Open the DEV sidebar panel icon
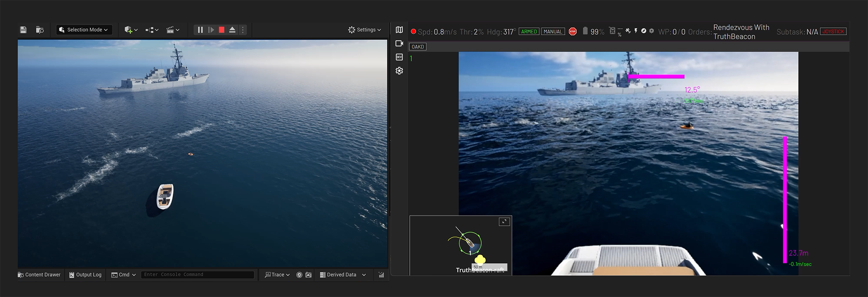The height and width of the screenshot is (297, 868). (x=399, y=57)
